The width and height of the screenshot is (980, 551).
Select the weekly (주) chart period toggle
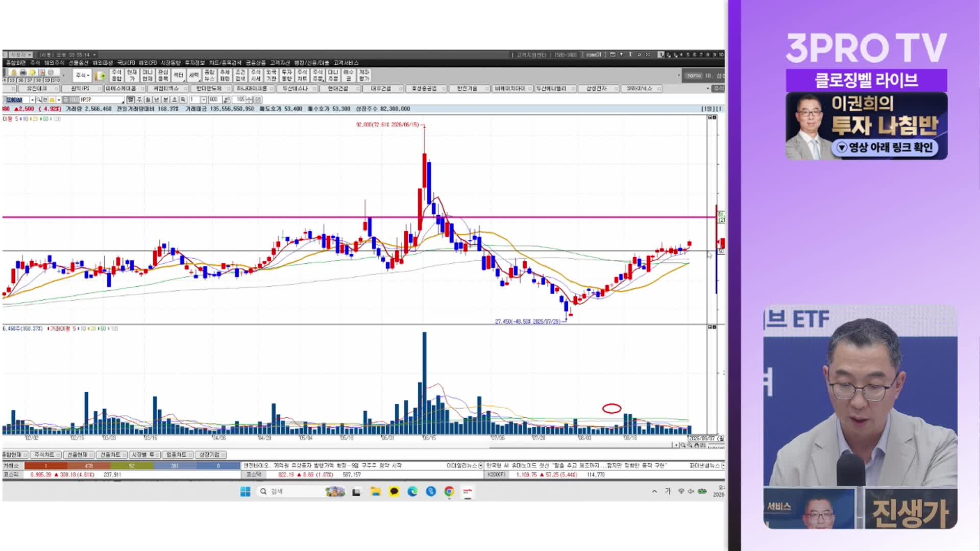pos(139,100)
